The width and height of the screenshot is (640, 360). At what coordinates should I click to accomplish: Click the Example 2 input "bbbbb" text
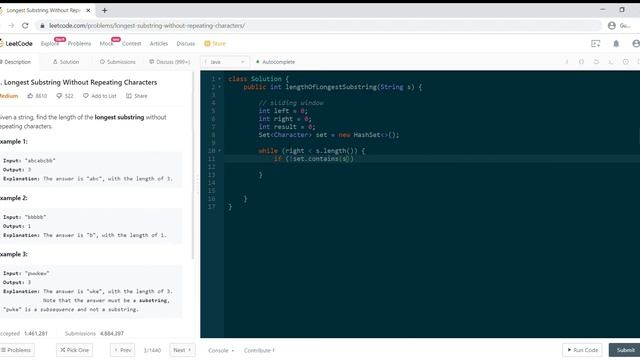36,217
